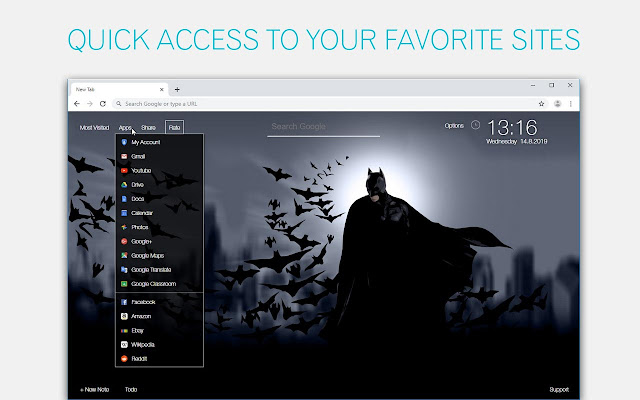Image resolution: width=640 pixels, height=400 pixels.
Task: Click the Wednesday 14.8.2019 date text
Action: click(x=516, y=142)
